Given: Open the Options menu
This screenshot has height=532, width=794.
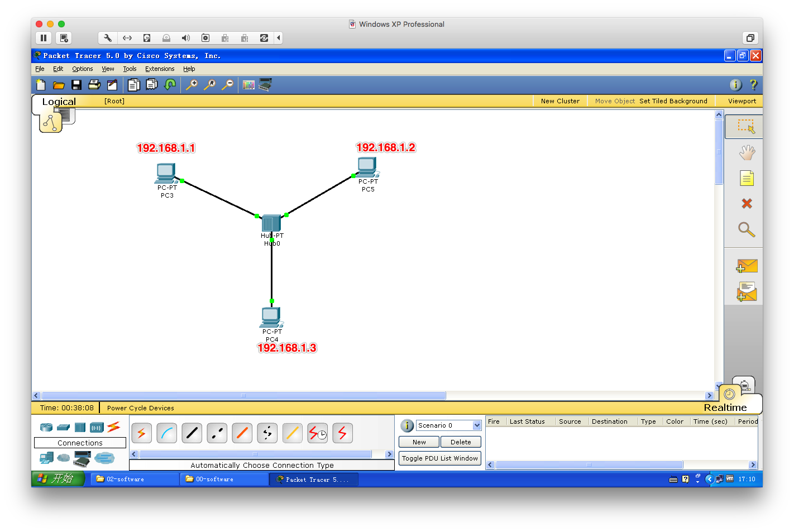Looking at the screenshot, I should 82,69.
